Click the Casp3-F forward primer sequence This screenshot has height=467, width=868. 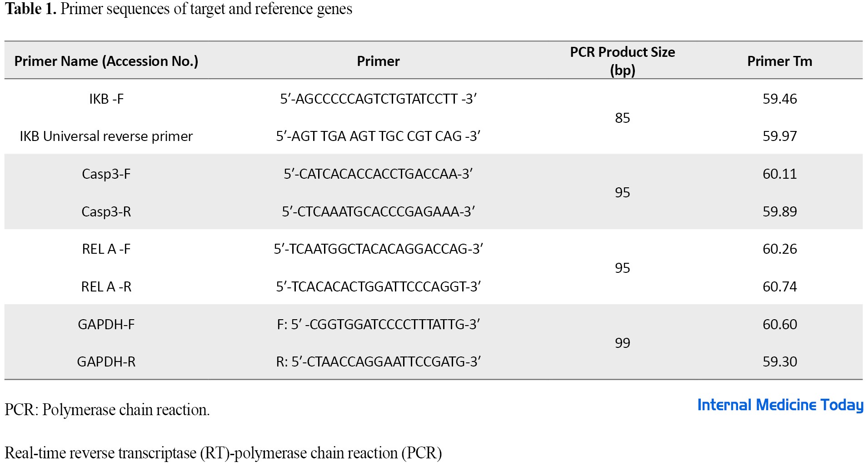click(378, 174)
